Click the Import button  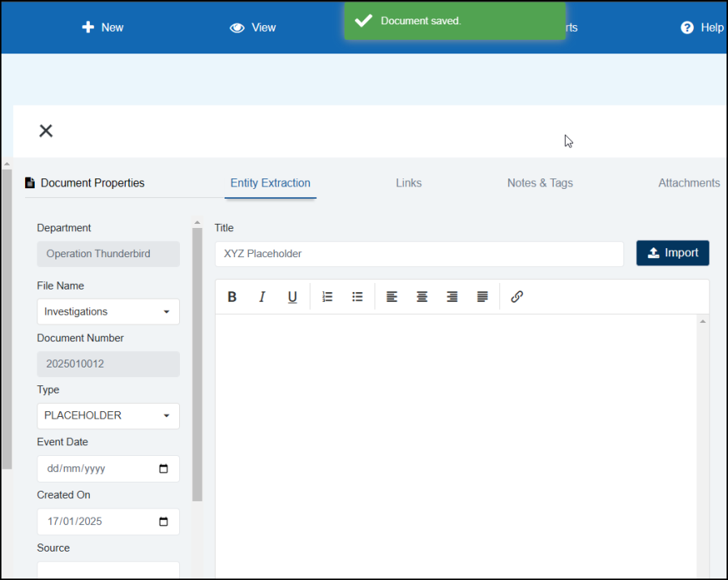[x=672, y=253]
